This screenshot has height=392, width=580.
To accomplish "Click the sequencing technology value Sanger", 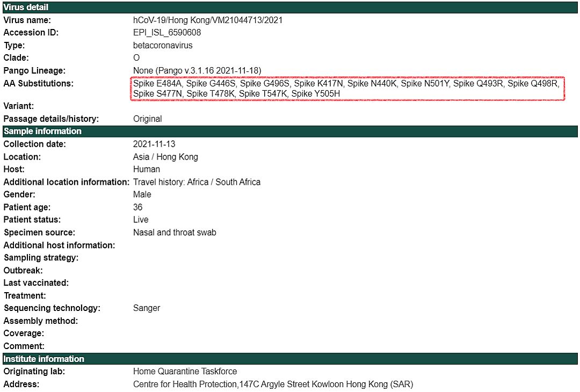I will pos(147,308).
